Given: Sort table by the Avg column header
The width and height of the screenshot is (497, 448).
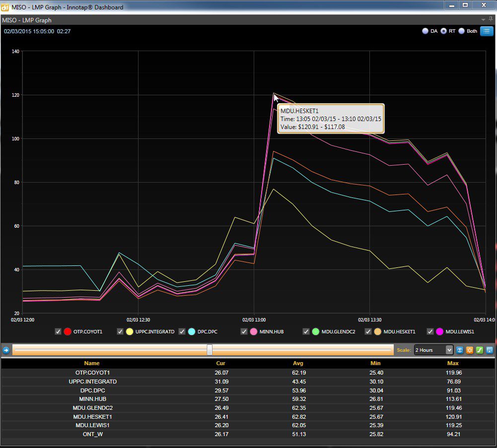Looking at the screenshot, I should point(298,363).
